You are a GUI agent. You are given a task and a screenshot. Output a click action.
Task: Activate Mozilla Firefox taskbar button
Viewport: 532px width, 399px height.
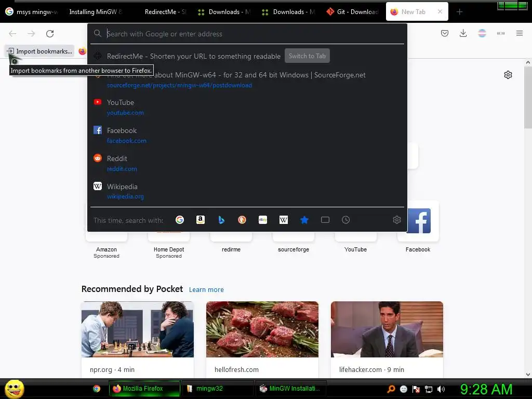144,389
